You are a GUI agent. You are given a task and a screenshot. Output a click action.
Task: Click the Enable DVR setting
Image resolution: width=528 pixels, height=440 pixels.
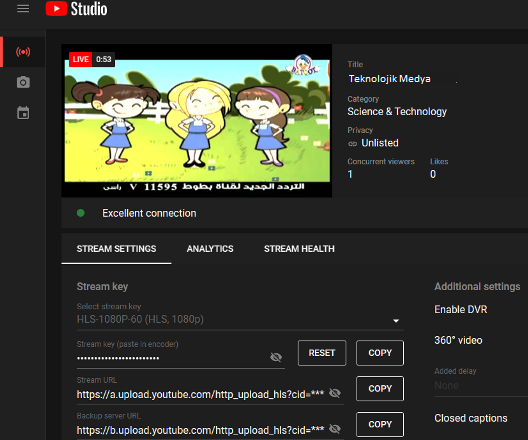point(461,309)
